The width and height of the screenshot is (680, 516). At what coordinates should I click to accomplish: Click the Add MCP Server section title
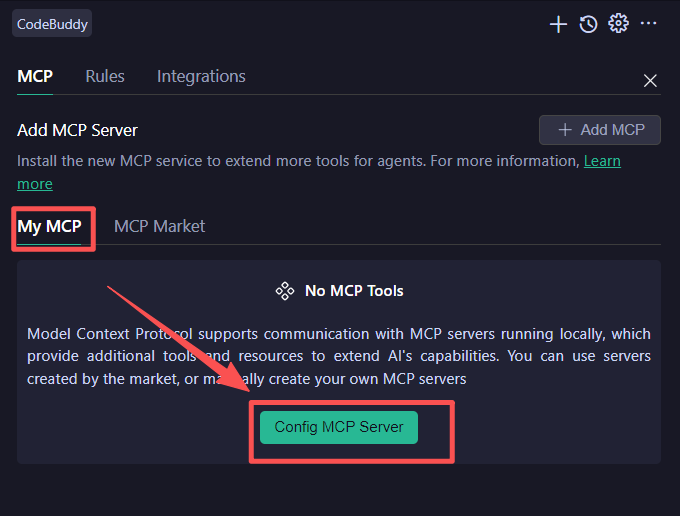[x=77, y=130]
